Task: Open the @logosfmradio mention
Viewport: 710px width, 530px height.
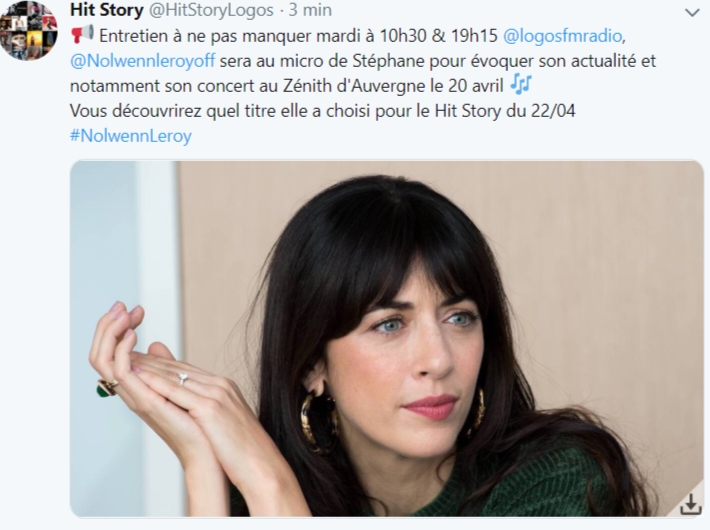Action: click(562, 36)
